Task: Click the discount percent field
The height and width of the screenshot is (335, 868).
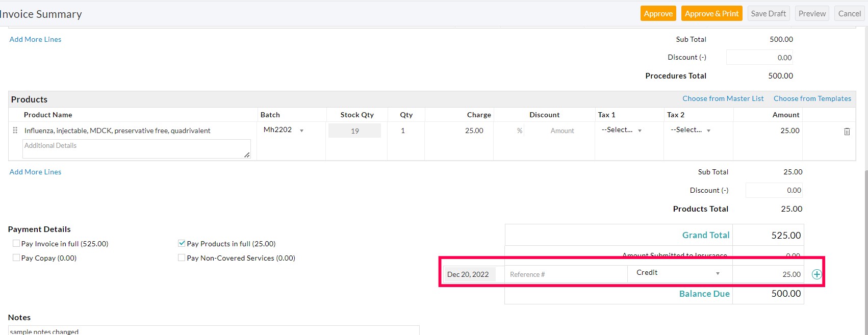Action: 509,131
